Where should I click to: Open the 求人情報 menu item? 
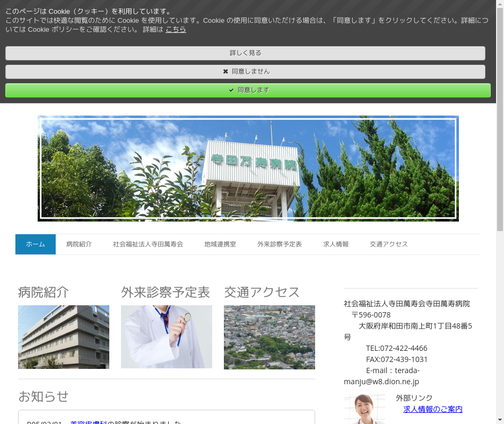(x=336, y=244)
